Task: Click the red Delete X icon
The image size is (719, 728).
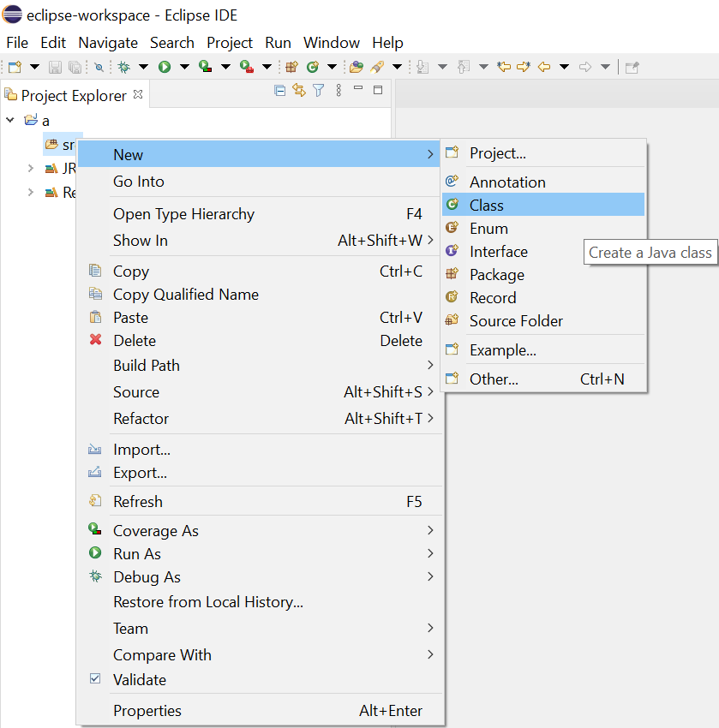Action: (x=96, y=340)
